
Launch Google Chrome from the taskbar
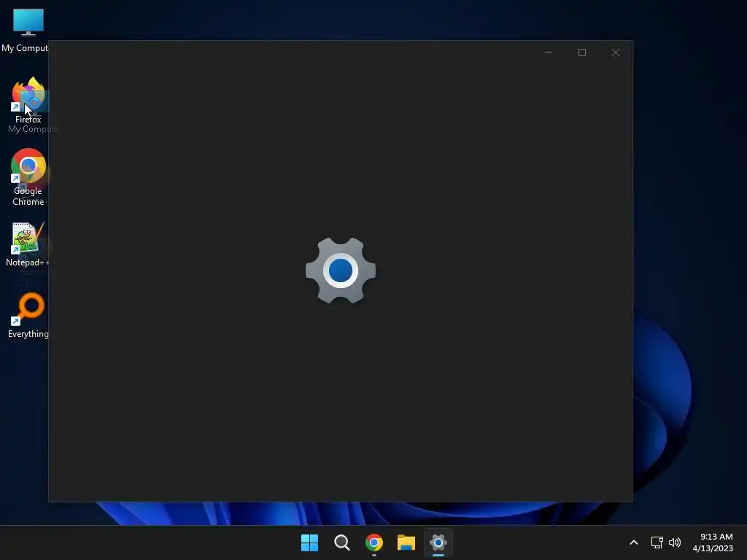[x=374, y=542]
